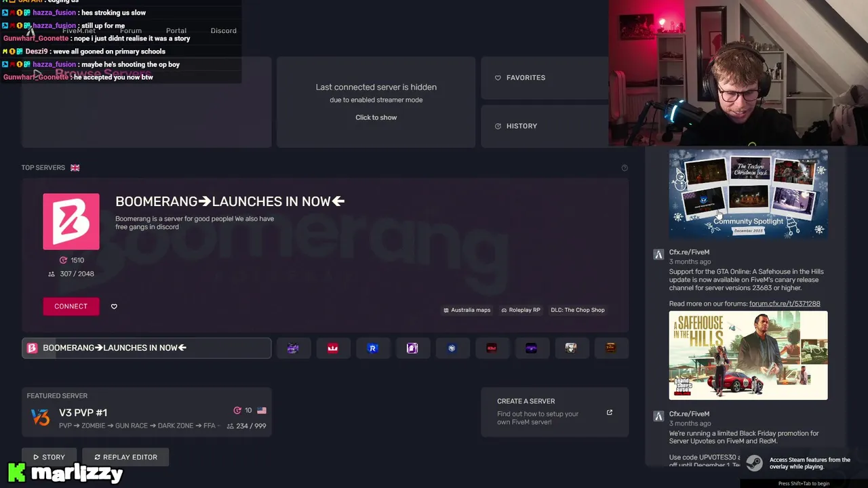
Task: Click the V3 PVP US flag icon
Action: [x=262, y=411]
